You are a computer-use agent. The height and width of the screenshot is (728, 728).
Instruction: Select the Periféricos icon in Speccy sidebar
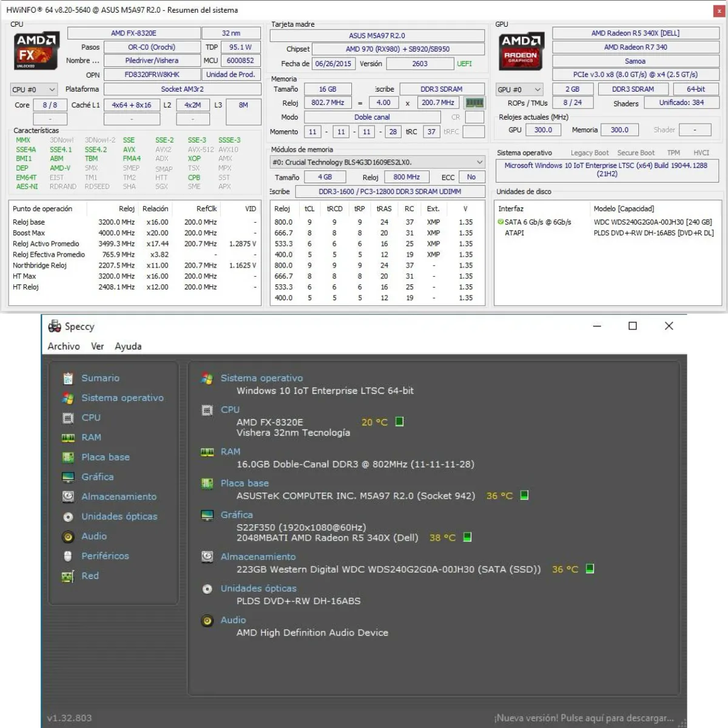click(x=68, y=556)
